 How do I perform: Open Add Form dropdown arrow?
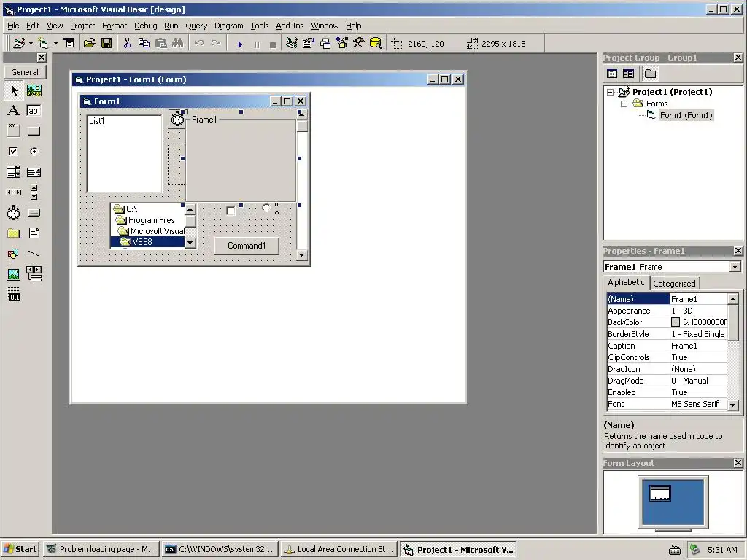pyautogui.click(x=55, y=43)
